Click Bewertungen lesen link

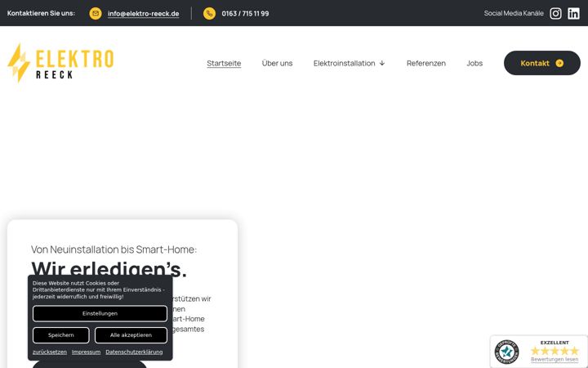click(555, 360)
